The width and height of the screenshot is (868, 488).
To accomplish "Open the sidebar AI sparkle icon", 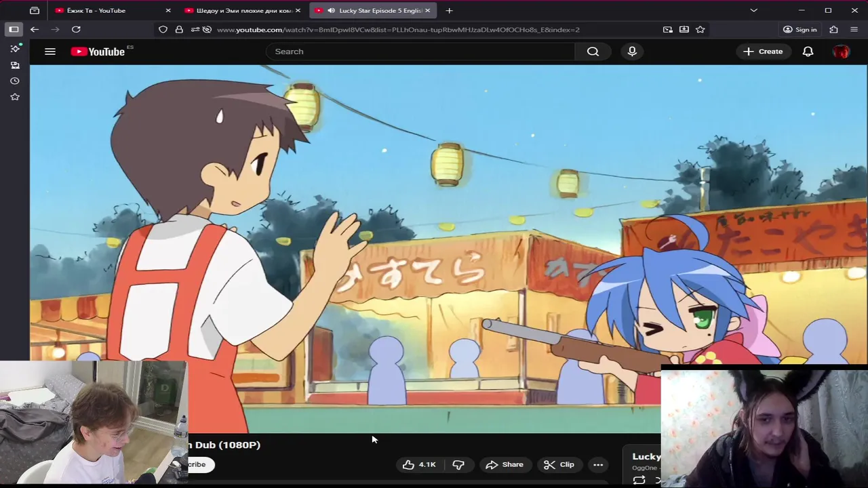I will (x=15, y=48).
